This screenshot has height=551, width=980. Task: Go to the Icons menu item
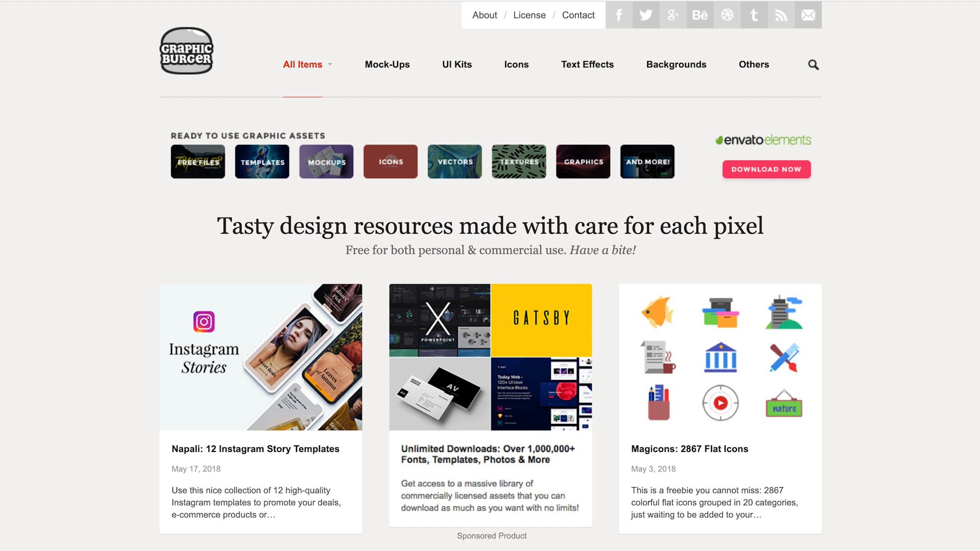(x=517, y=65)
